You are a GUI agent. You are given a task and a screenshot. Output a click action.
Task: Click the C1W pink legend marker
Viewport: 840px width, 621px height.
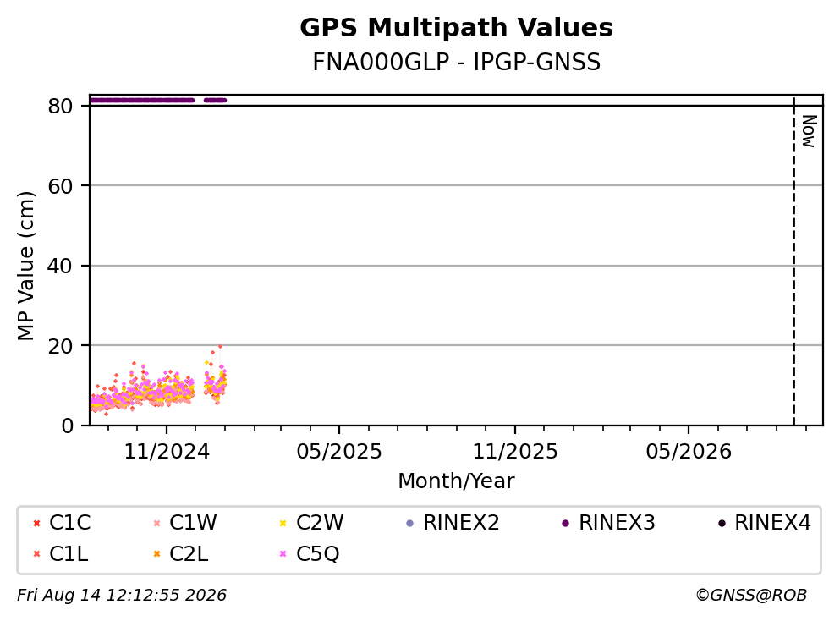[x=156, y=524]
